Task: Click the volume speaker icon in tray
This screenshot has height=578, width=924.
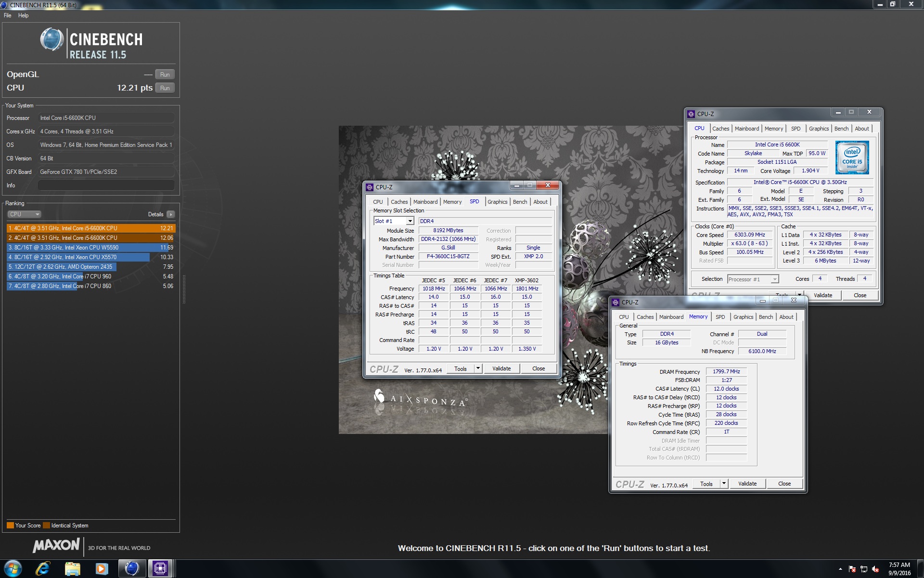Action: tap(875, 569)
